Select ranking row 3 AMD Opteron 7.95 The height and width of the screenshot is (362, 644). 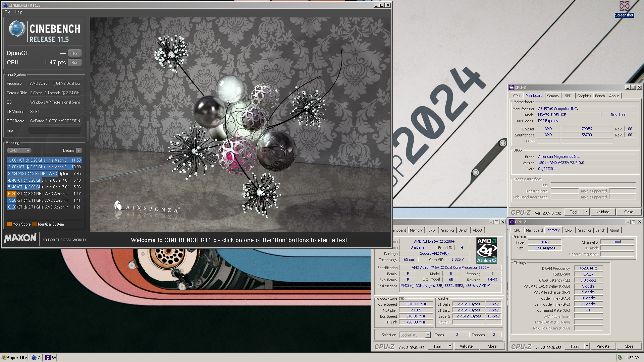(44, 174)
